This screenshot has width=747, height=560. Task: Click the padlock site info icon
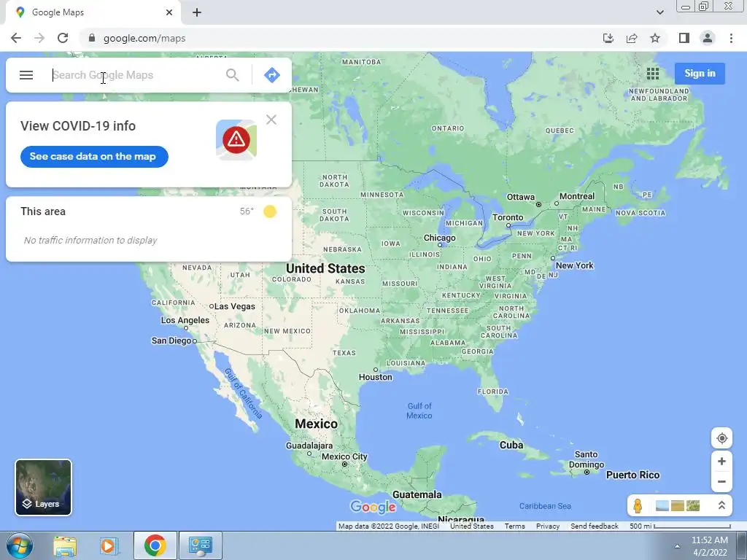point(92,38)
